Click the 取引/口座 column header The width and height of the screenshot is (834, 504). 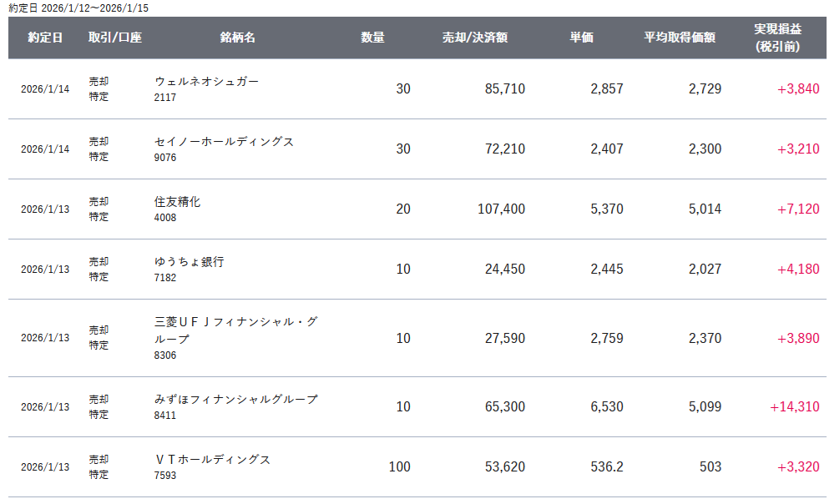point(115,38)
